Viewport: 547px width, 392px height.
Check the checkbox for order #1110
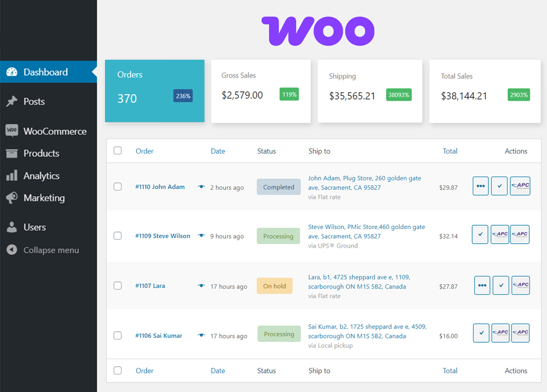(x=118, y=186)
